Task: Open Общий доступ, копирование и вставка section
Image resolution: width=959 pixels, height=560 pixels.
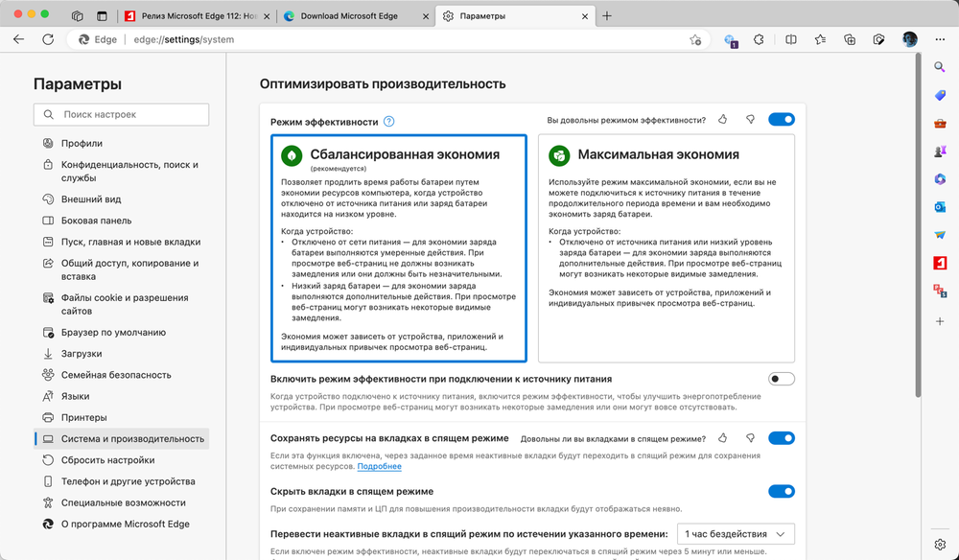Action: point(122,269)
